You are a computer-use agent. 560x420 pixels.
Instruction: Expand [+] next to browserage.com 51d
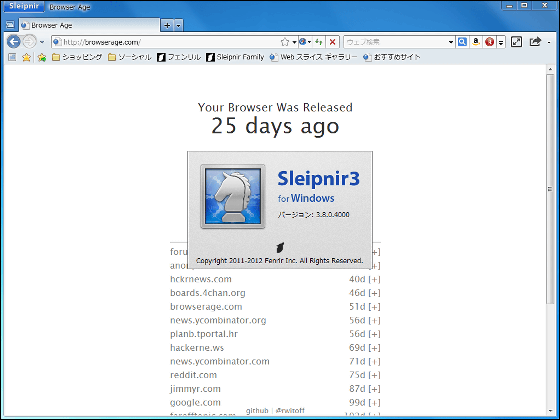click(374, 307)
